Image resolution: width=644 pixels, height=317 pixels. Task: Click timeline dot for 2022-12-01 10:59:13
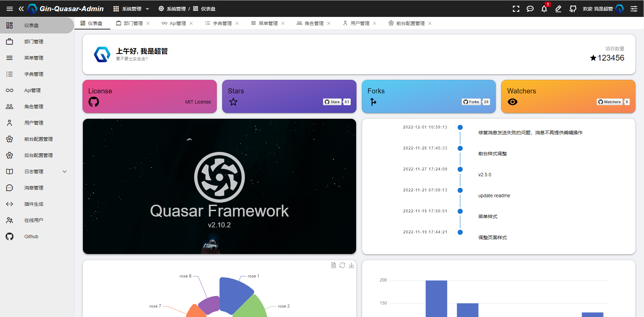[x=460, y=127]
